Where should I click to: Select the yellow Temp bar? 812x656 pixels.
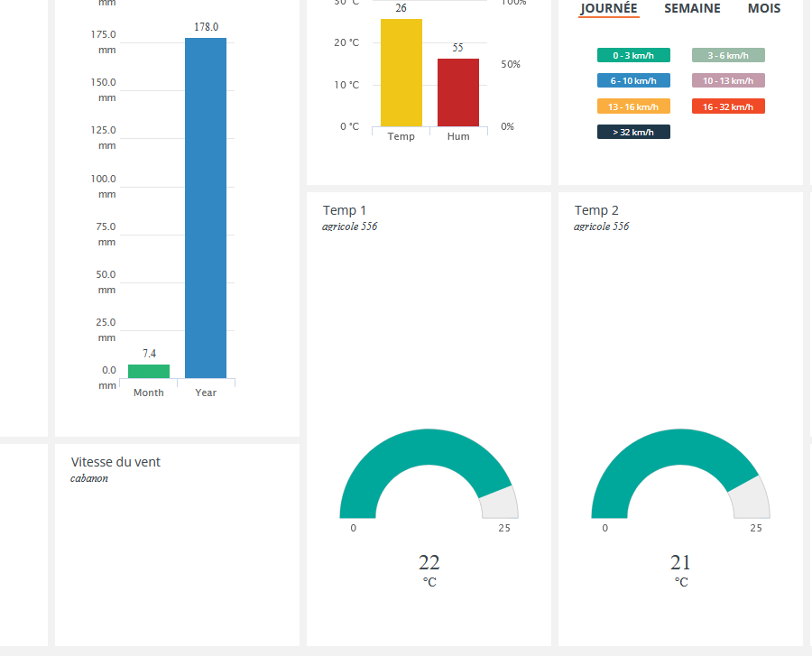(401, 72)
